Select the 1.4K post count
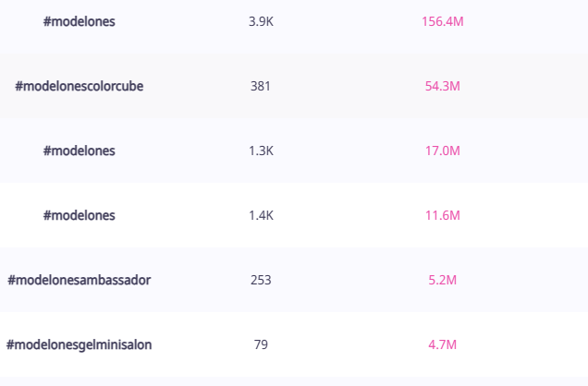Image resolution: width=588 pixels, height=386 pixels. (261, 215)
